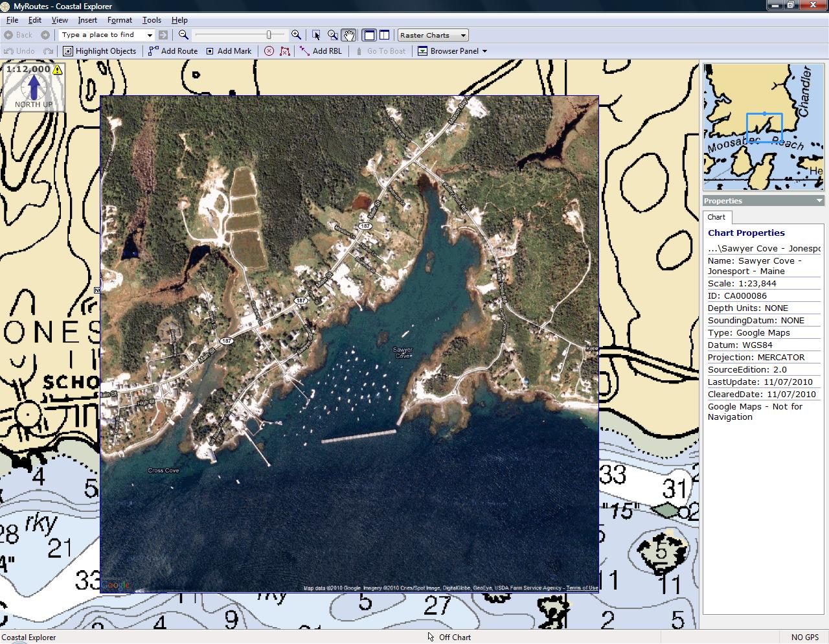Image resolution: width=829 pixels, height=644 pixels.
Task: Open the Edit menu
Action: (x=35, y=20)
